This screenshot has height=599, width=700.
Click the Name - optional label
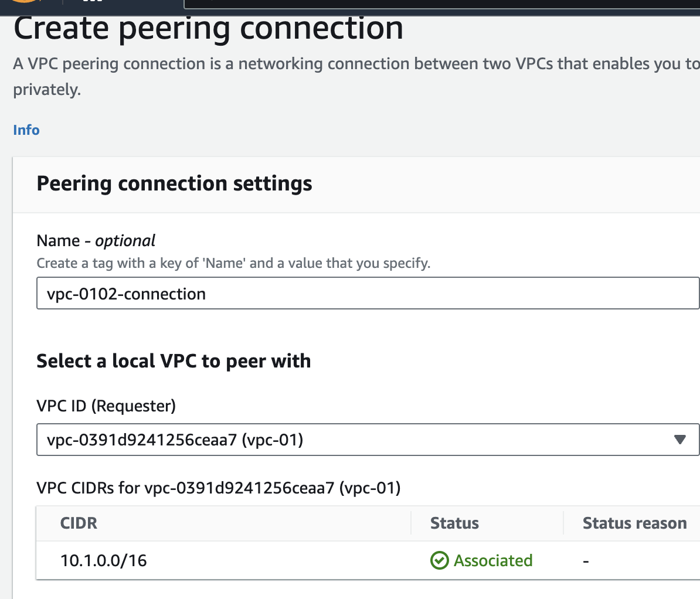96,241
